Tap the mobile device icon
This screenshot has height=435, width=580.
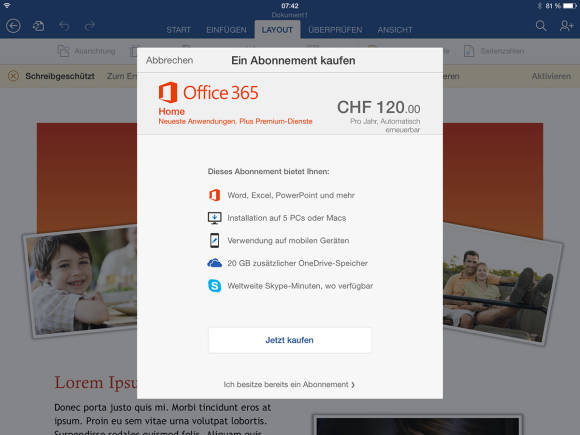point(215,240)
